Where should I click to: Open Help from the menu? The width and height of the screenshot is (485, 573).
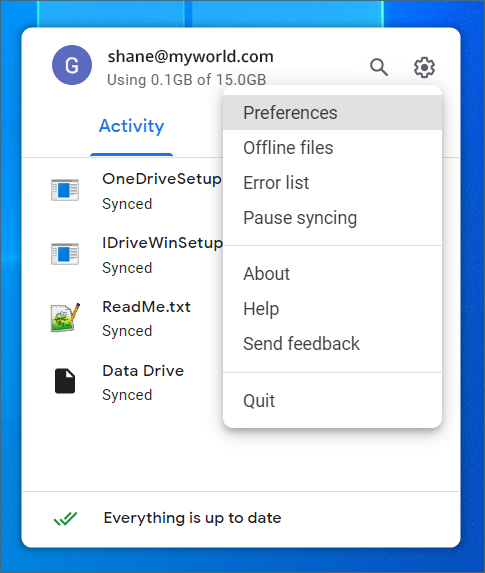click(x=332, y=308)
